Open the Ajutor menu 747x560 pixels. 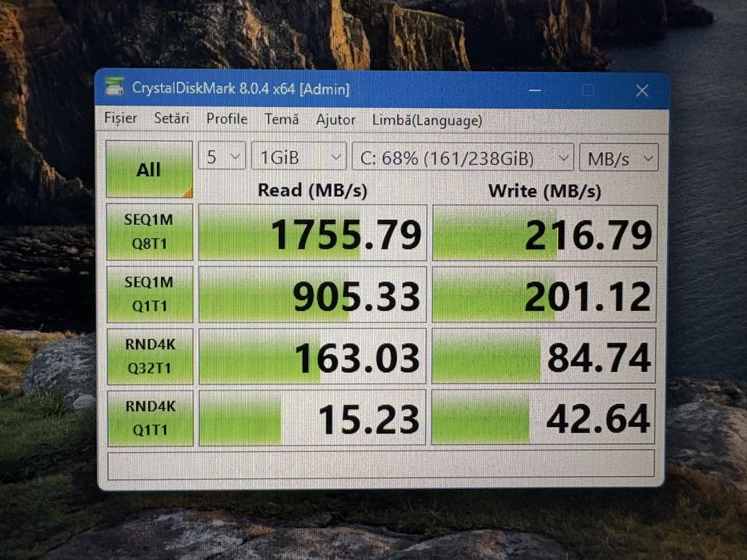(x=335, y=119)
